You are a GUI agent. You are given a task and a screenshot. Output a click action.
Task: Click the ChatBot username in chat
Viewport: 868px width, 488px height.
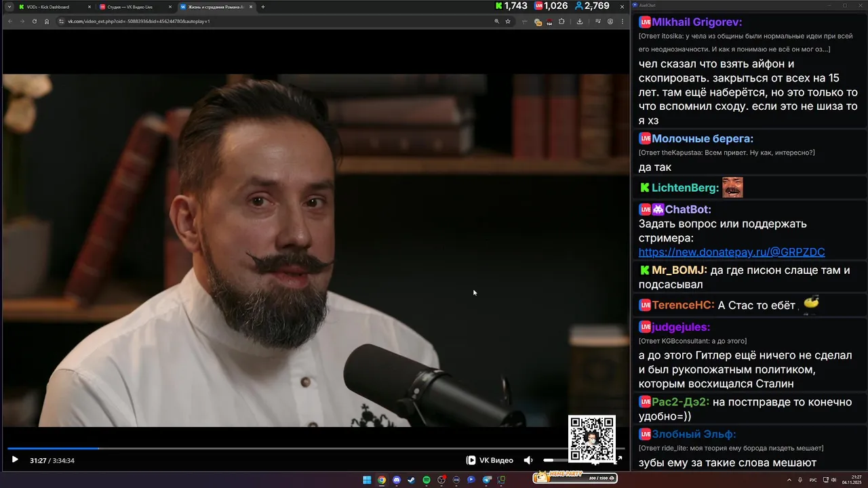688,209
